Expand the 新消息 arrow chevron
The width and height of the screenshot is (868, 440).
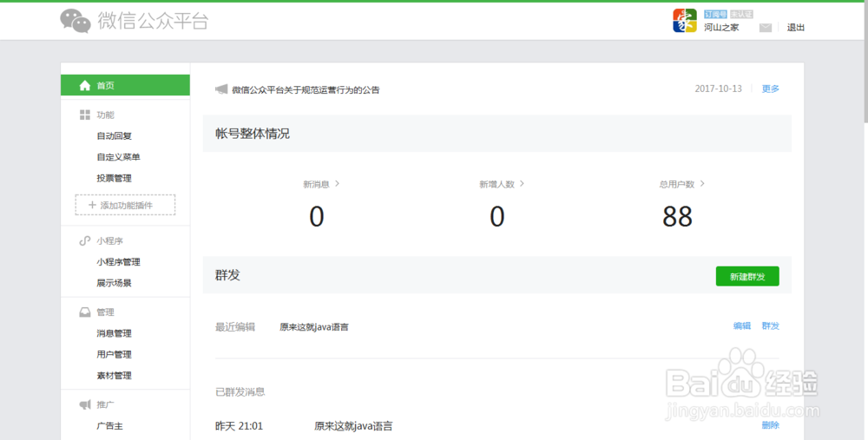tap(337, 183)
